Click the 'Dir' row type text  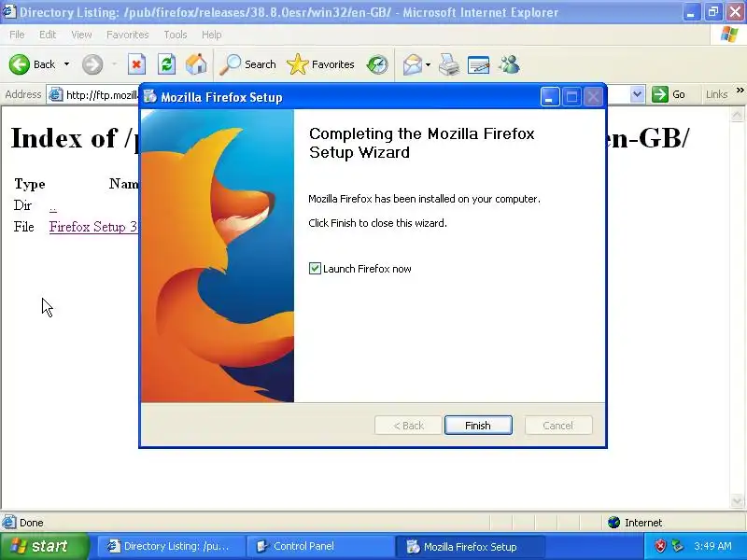(x=22, y=205)
